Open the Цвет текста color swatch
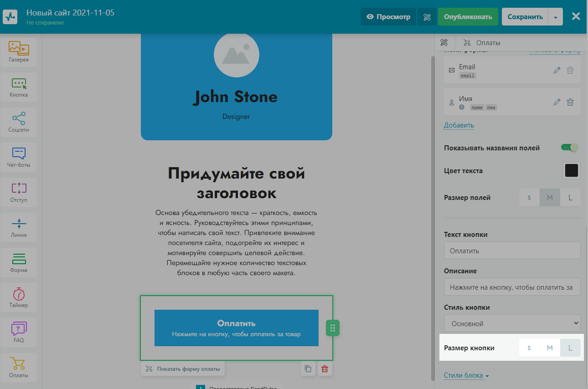 tap(571, 171)
